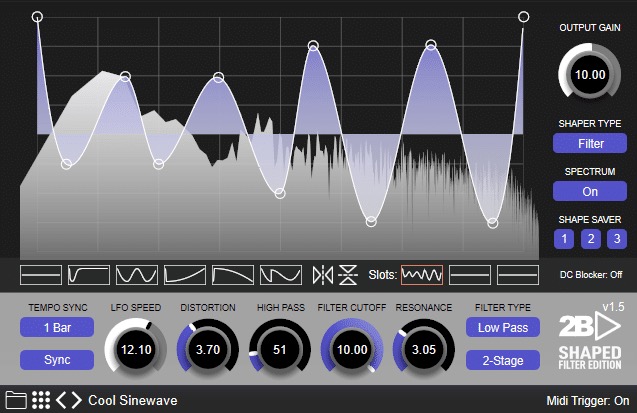Viewport: 637px width, 413px height.
Task: Select the second empty shape slot
Action: [470, 275]
